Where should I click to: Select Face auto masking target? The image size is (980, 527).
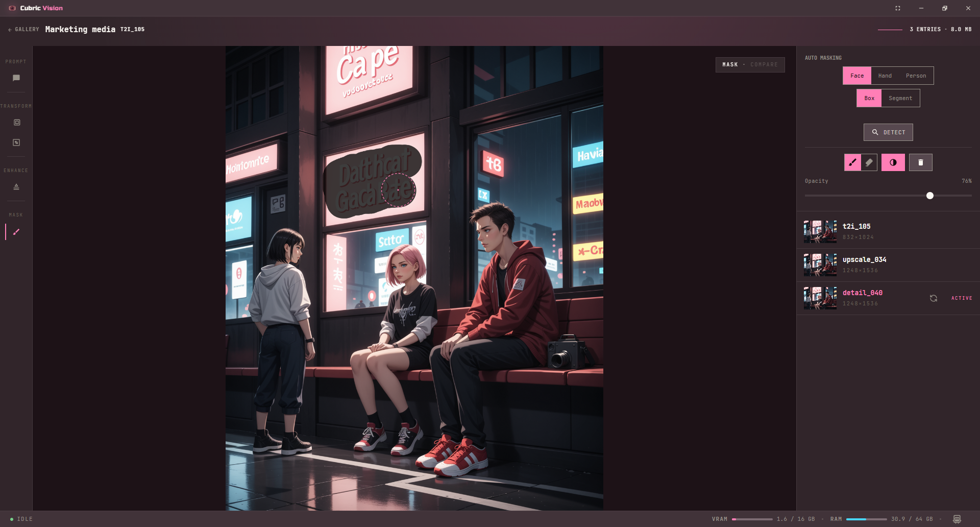coord(857,76)
